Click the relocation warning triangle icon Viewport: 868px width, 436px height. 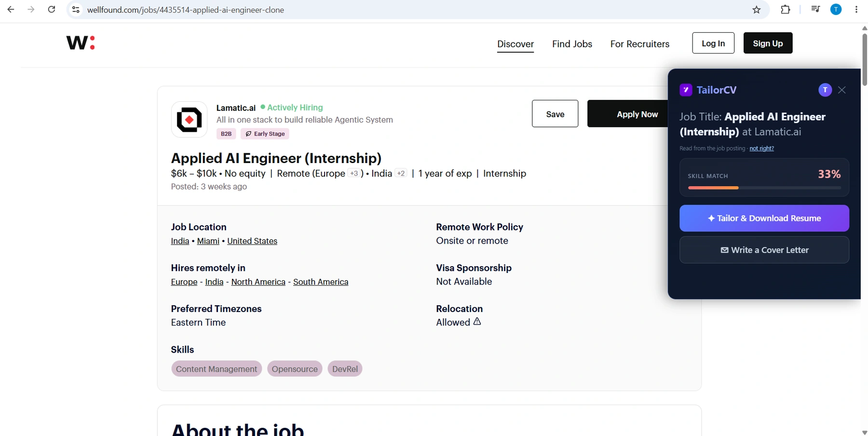coord(477,321)
